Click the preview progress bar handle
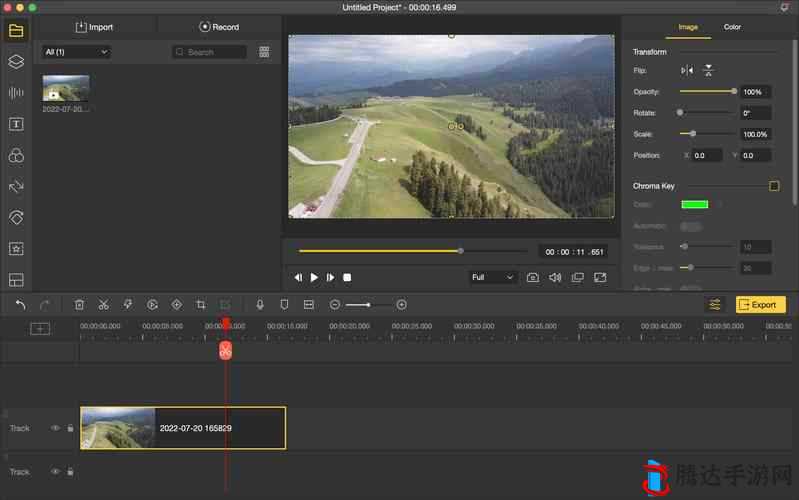The image size is (799, 500). (461, 251)
